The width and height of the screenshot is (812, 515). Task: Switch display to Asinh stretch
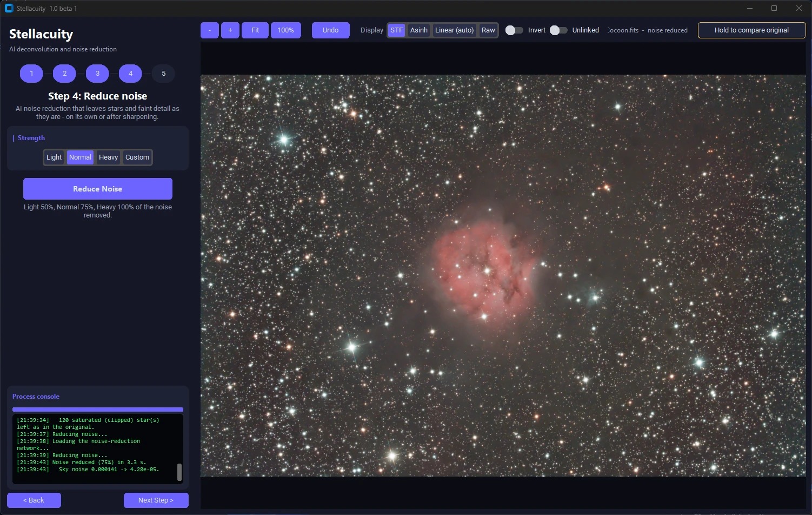[419, 30]
